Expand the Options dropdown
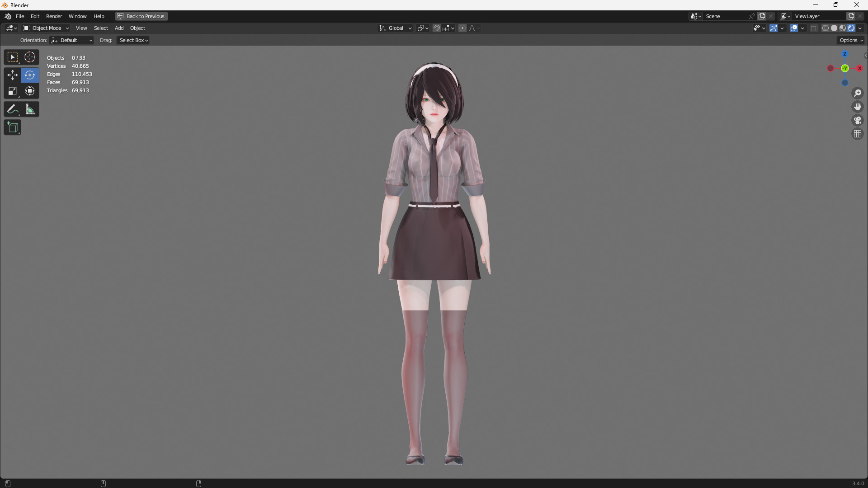This screenshot has width=868, height=488. coord(851,40)
